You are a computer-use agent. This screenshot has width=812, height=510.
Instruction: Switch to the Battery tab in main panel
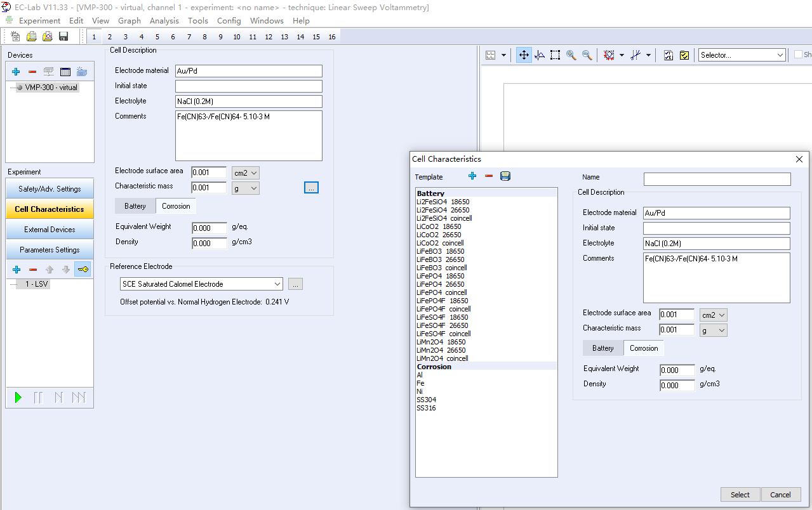(x=135, y=206)
